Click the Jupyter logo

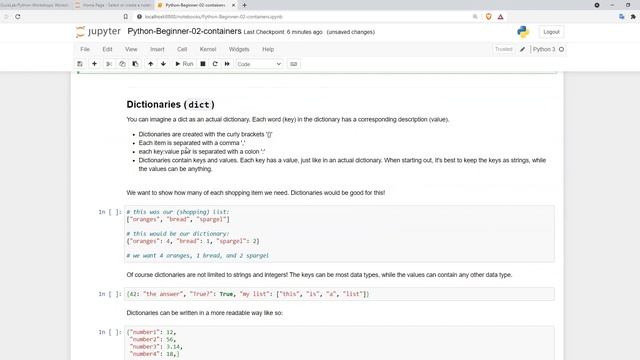click(98, 31)
